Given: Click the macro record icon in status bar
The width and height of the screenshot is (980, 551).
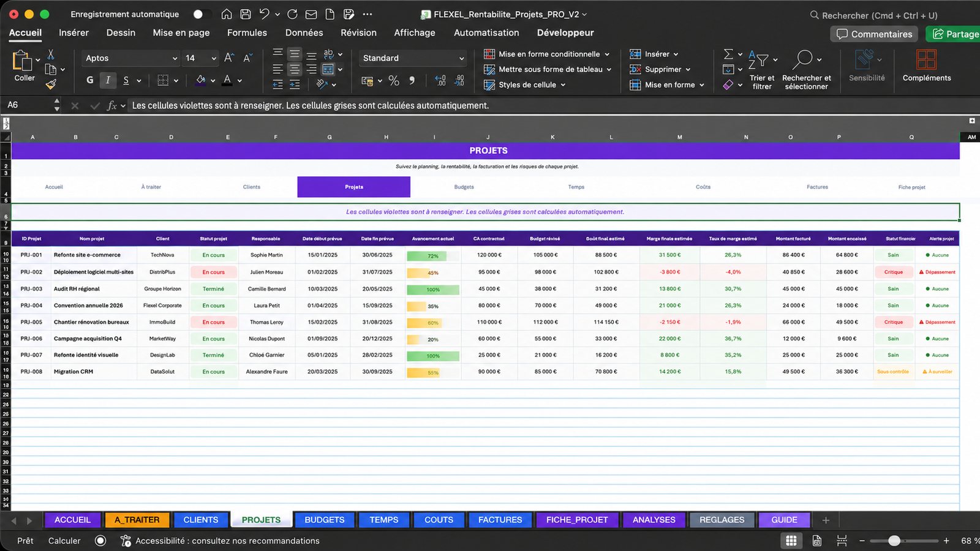Looking at the screenshot, I should 100,541.
